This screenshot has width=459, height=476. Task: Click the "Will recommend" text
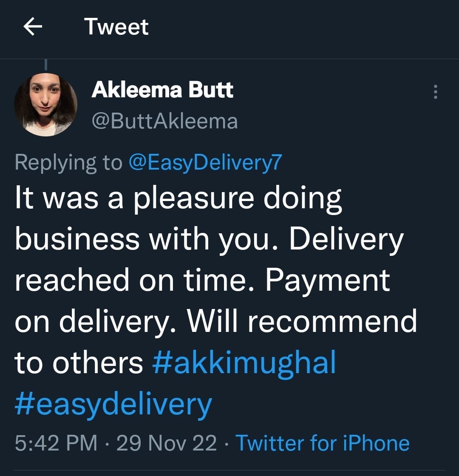(x=302, y=321)
